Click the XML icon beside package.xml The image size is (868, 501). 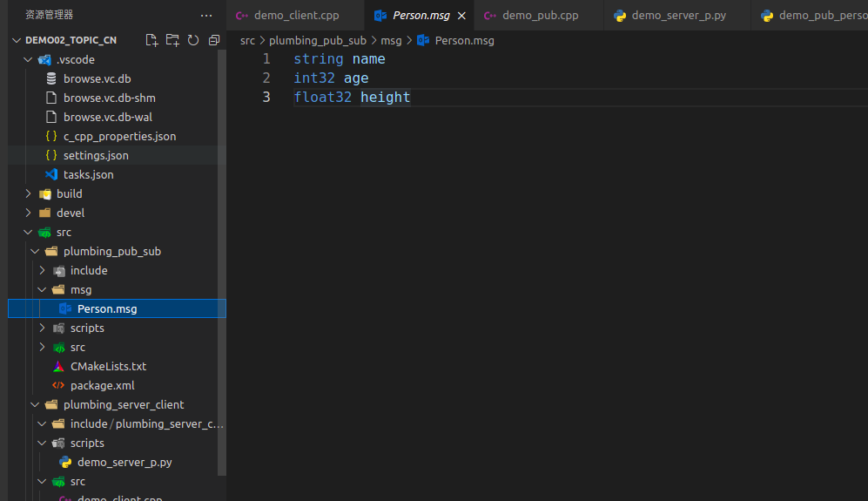click(58, 385)
